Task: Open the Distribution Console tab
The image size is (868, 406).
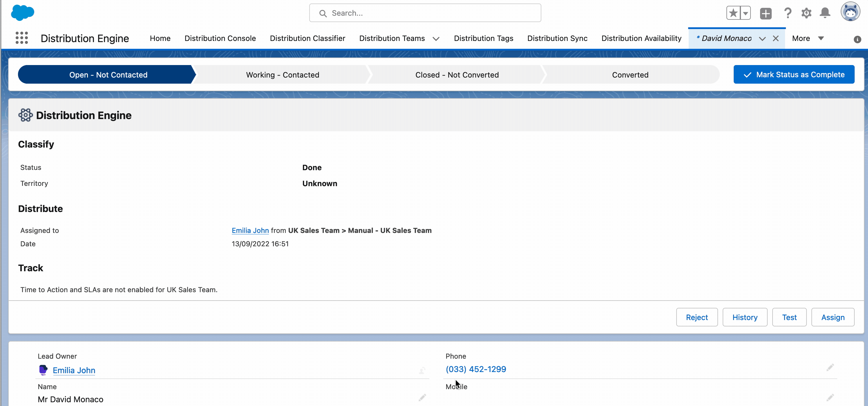Action: (x=220, y=38)
